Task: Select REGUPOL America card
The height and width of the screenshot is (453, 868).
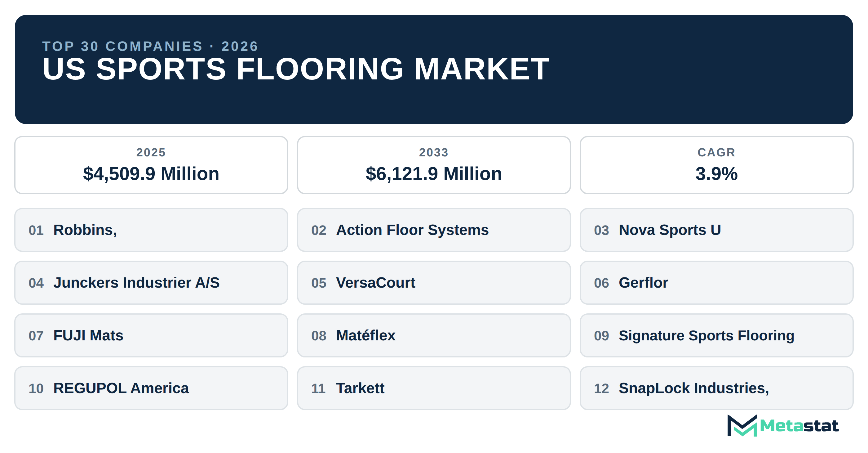Action: (x=151, y=388)
